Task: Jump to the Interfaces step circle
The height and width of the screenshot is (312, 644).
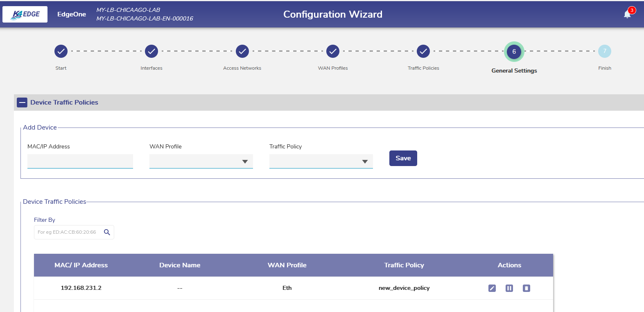Action: pyautogui.click(x=151, y=52)
